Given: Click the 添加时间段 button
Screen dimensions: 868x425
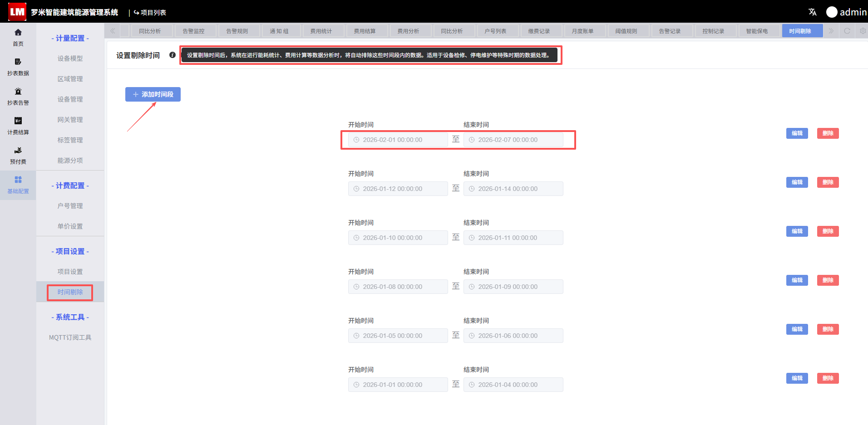Looking at the screenshot, I should tap(153, 94).
